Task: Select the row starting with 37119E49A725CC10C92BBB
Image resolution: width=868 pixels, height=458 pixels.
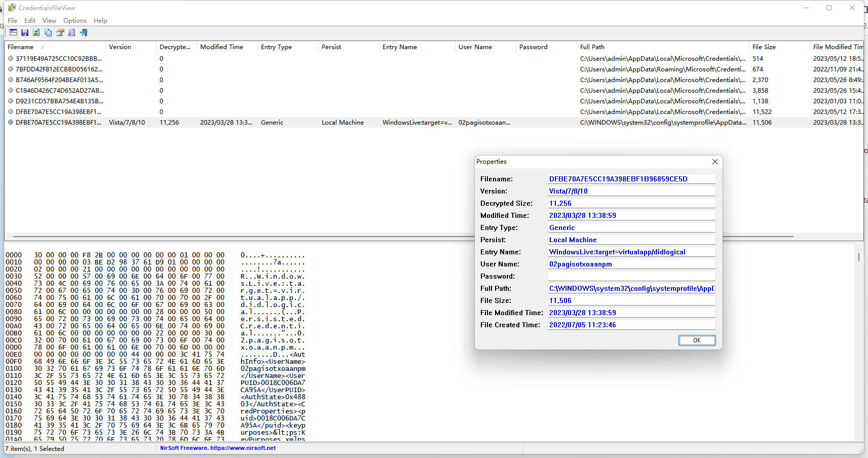Action: pyautogui.click(x=58, y=59)
